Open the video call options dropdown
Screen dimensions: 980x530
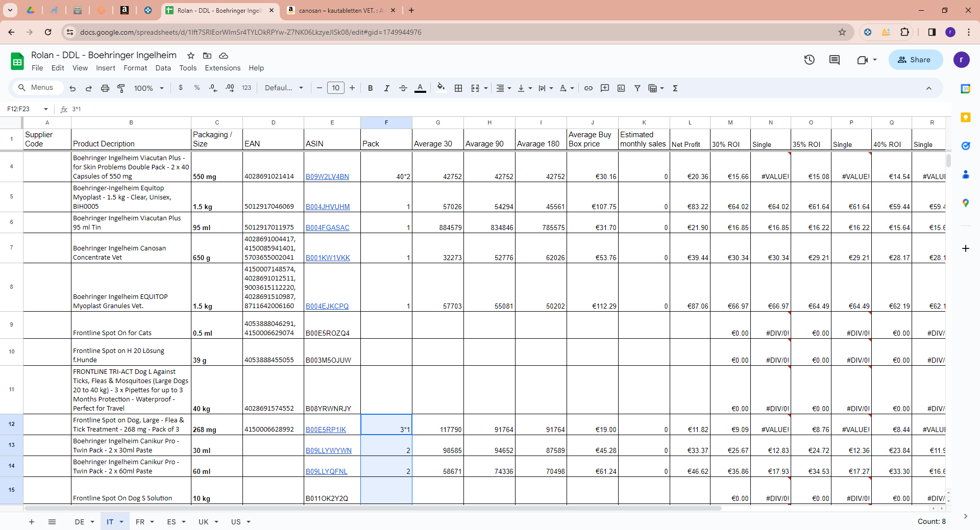pos(875,60)
